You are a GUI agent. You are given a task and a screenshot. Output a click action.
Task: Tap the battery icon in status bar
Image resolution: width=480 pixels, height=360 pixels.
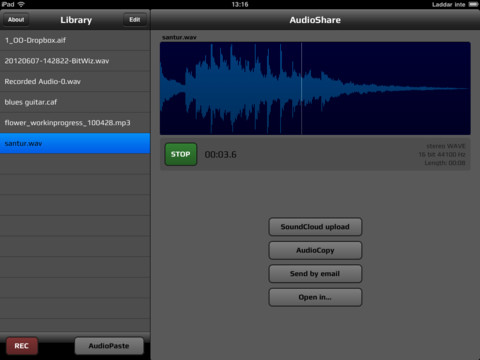pyautogui.click(x=473, y=4)
